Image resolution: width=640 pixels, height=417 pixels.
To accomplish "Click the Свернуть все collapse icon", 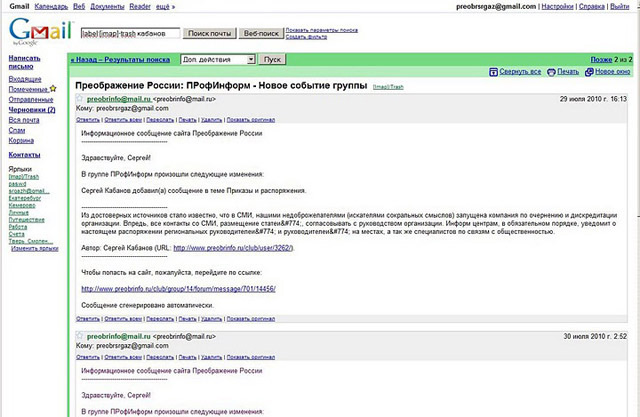I will tap(493, 72).
